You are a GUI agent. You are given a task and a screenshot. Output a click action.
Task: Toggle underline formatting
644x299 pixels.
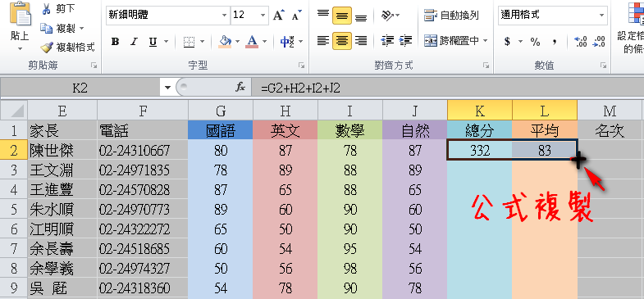coord(153,42)
